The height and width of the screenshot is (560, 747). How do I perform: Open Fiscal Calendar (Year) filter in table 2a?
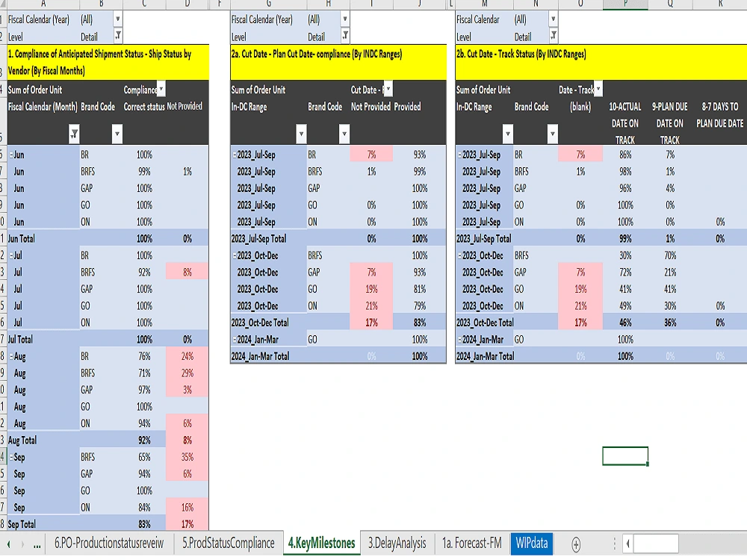point(345,19)
